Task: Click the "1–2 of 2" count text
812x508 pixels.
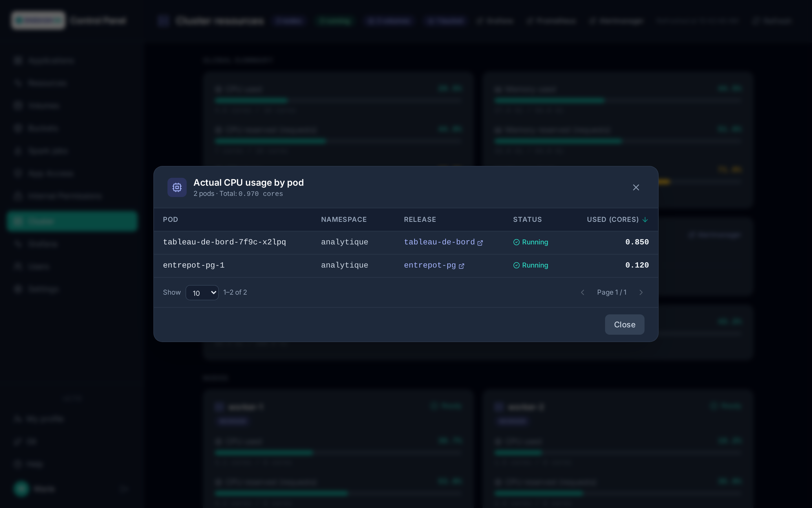Action: point(235,292)
